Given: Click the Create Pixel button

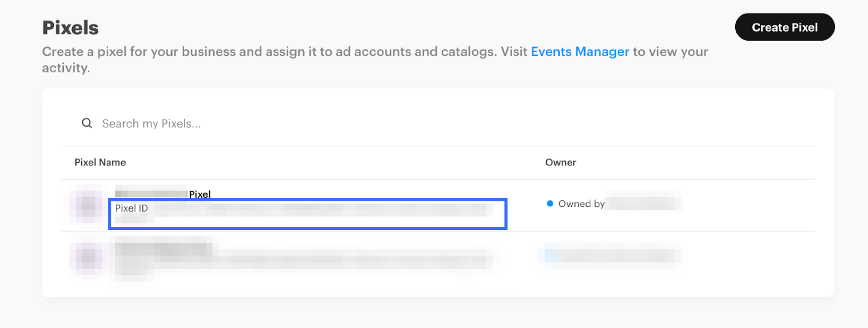Looking at the screenshot, I should [x=784, y=28].
